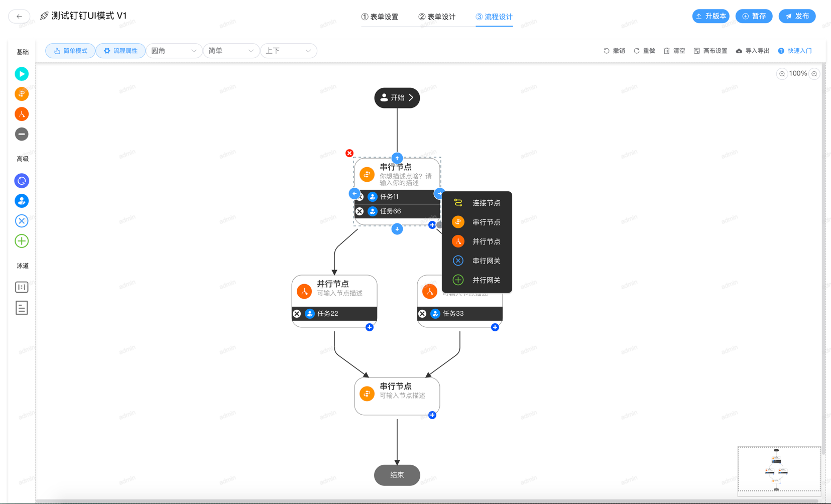Switch to the 表单设计 tab
The height and width of the screenshot is (504, 831).
click(x=437, y=17)
